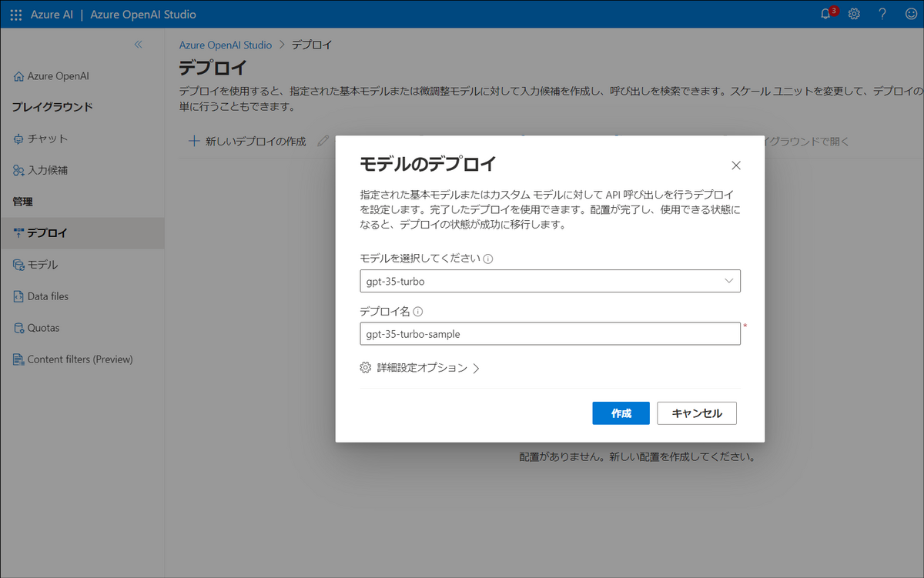Close the モデルのデプロイ dialog with X

coord(735,165)
